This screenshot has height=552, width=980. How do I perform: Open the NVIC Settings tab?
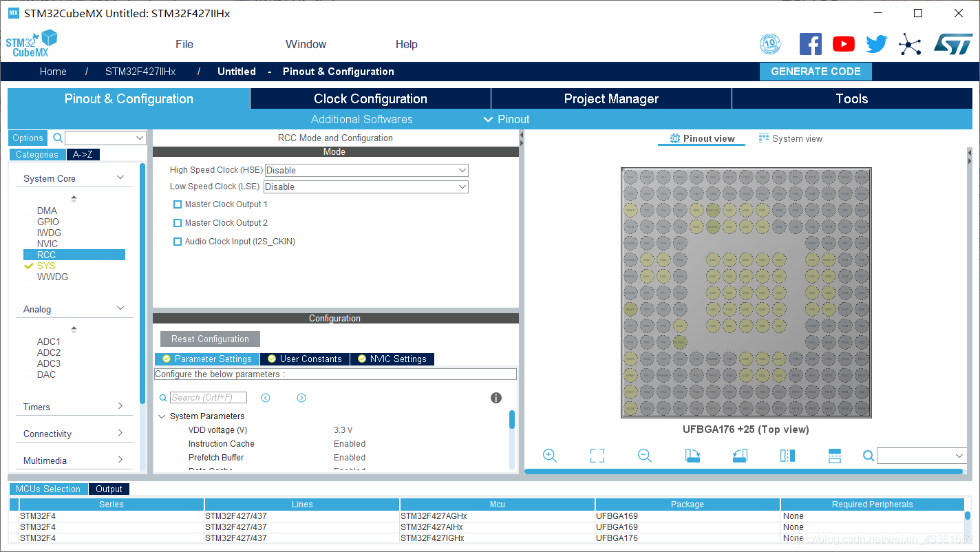pyautogui.click(x=392, y=359)
